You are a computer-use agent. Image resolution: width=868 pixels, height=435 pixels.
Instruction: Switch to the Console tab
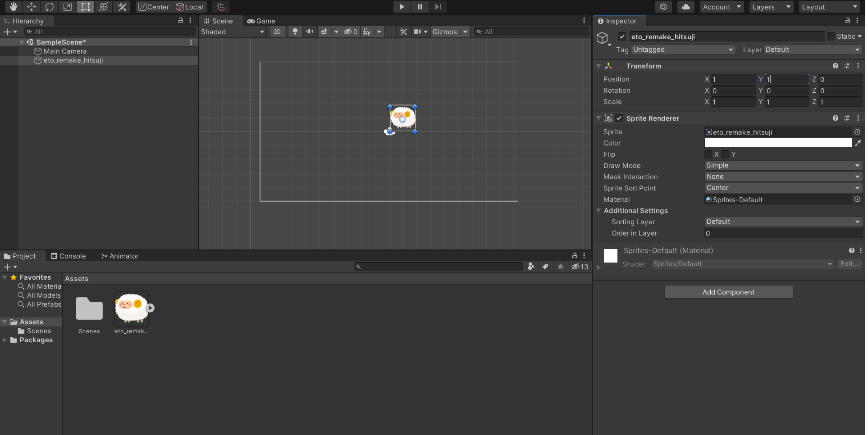(x=69, y=256)
